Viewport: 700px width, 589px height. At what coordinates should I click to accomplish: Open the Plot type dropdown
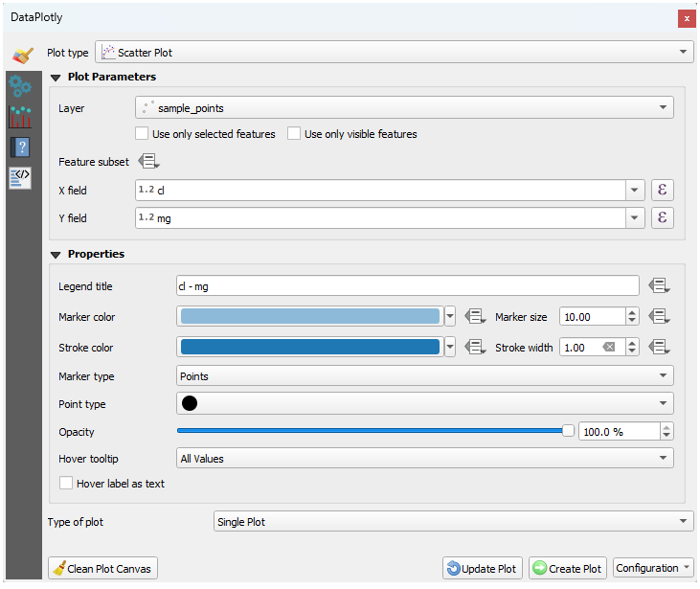[x=395, y=53]
